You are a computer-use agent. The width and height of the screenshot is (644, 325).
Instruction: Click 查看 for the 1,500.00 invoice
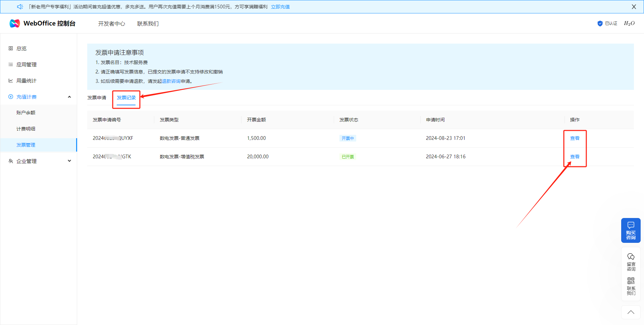coord(575,138)
